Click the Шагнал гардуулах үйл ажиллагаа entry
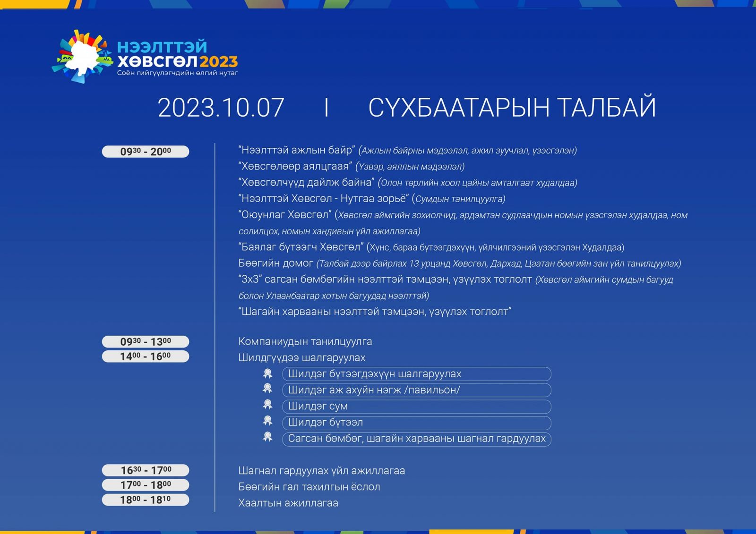Image resolution: width=756 pixels, height=534 pixels. coord(322,471)
